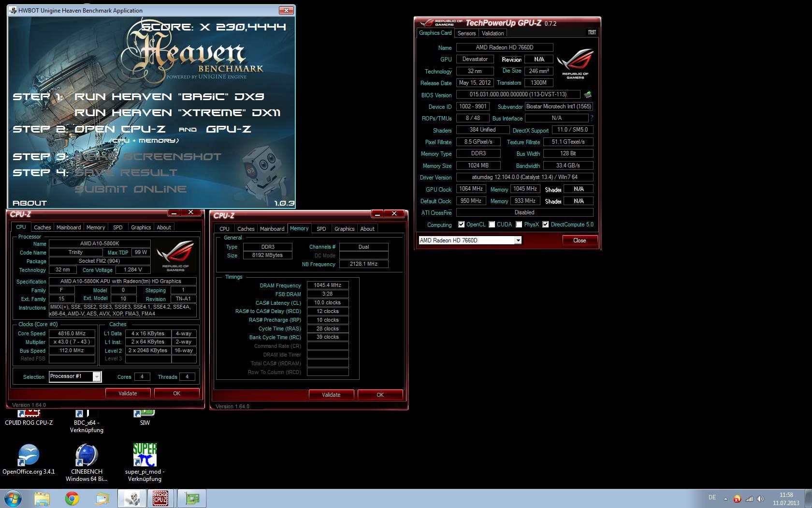
Task: Click Validate in the left CPU-Z window
Action: click(x=128, y=393)
